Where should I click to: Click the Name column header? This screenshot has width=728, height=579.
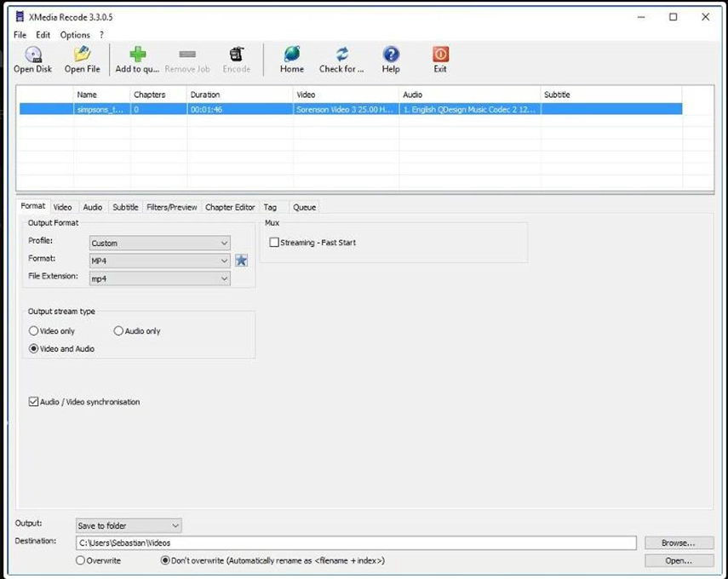(101, 95)
